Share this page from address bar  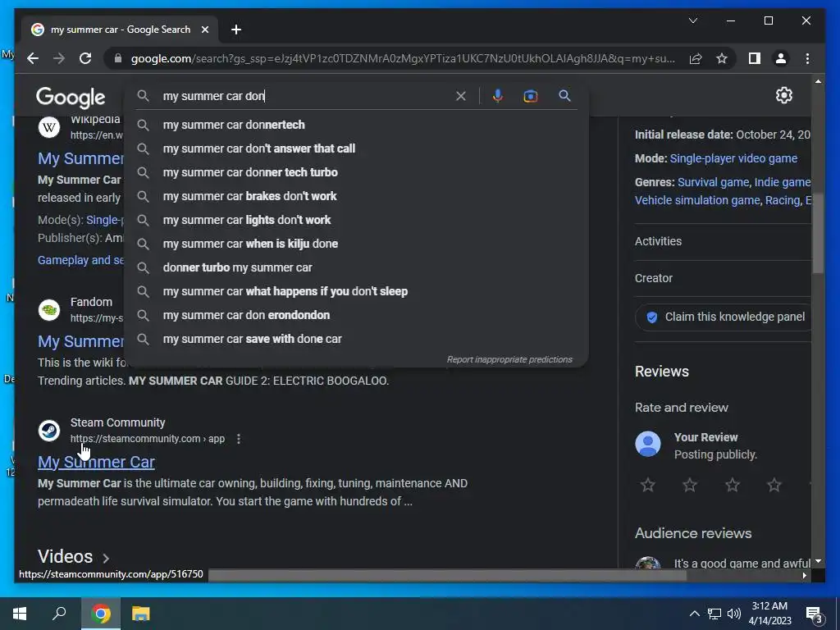point(696,58)
